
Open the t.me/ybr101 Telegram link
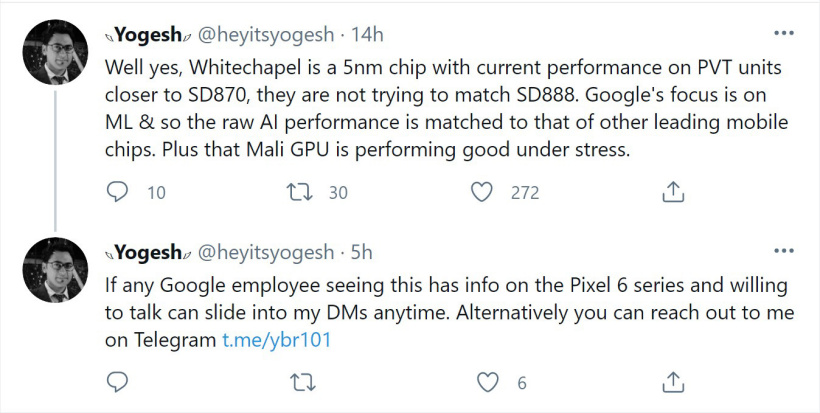276,340
